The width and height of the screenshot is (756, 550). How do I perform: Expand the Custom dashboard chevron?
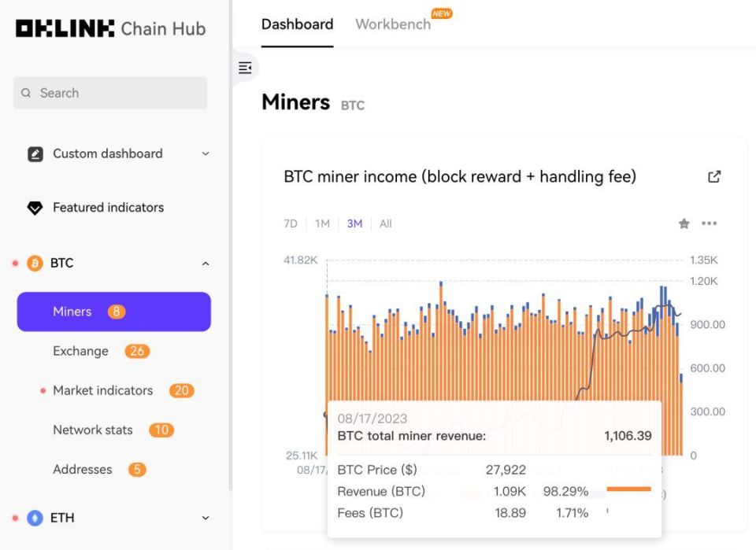(206, 154)
